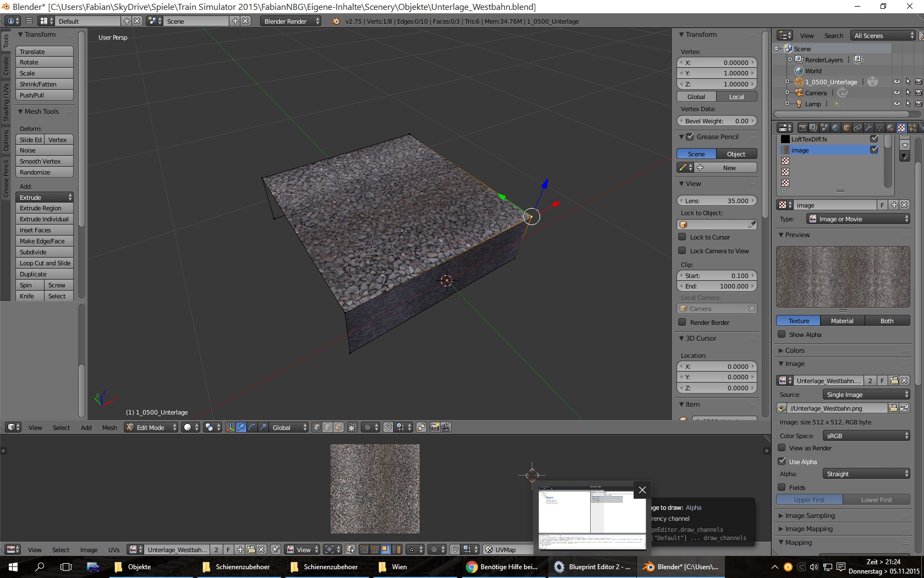The width and height of the screenshot is (924, 578).
Task: Open the Modifiers wrench properties tab
Action: (x=868, y=128)
